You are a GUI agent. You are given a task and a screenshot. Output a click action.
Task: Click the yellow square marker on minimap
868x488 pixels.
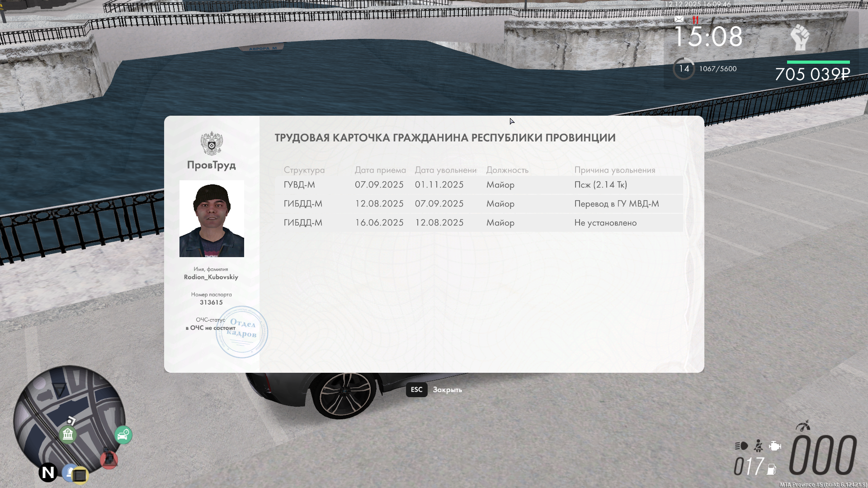click(x=80, y=475)
